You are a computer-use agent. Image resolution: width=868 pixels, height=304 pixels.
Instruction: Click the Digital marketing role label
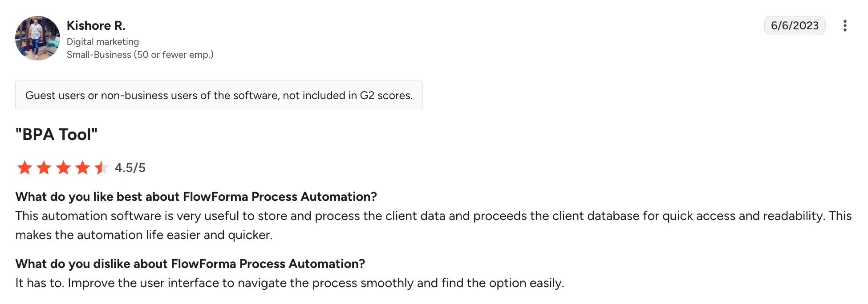click(x=102, y=41)
